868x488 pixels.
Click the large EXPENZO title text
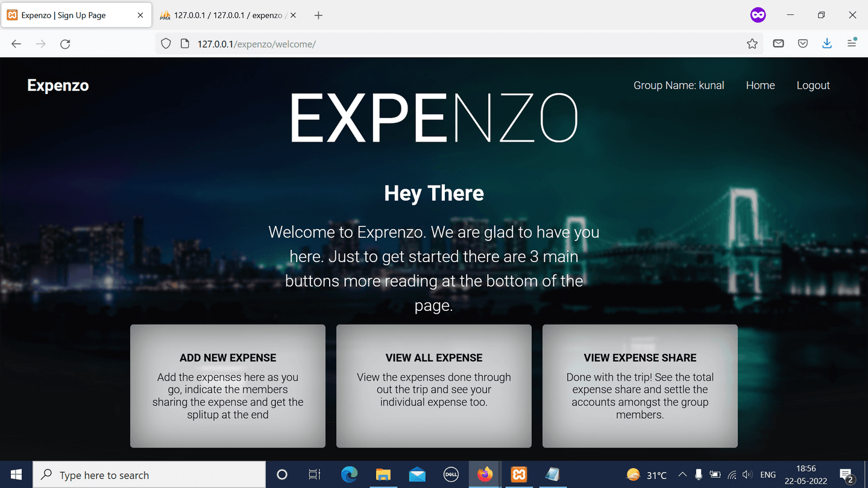pos(434,118)
